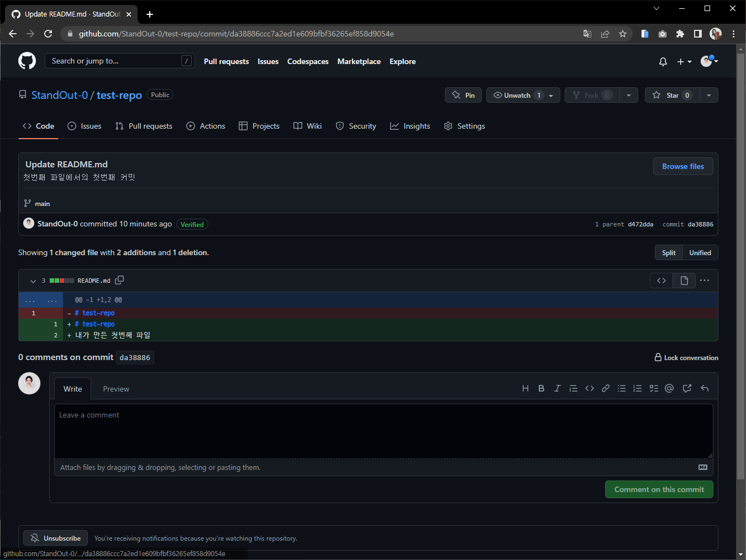The image size is (746, 560).
Task: Click the Unsubscribe button
Action: [x=56, y=538]
